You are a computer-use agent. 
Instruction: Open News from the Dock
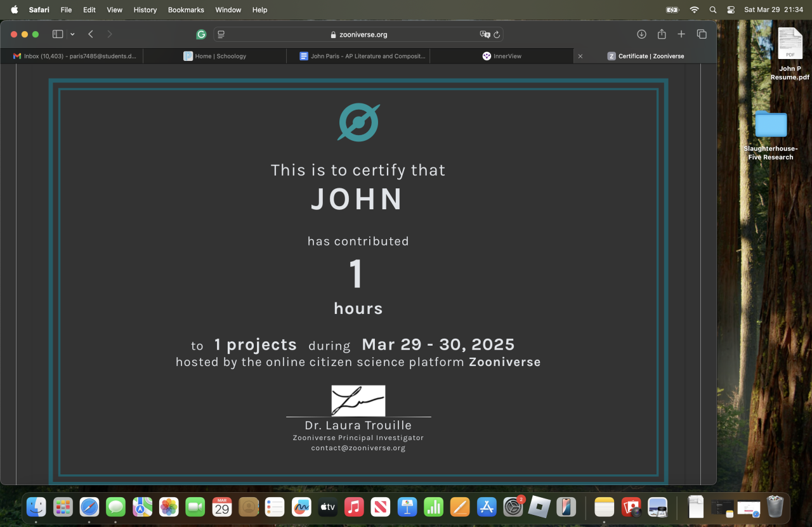pos(381,507)
